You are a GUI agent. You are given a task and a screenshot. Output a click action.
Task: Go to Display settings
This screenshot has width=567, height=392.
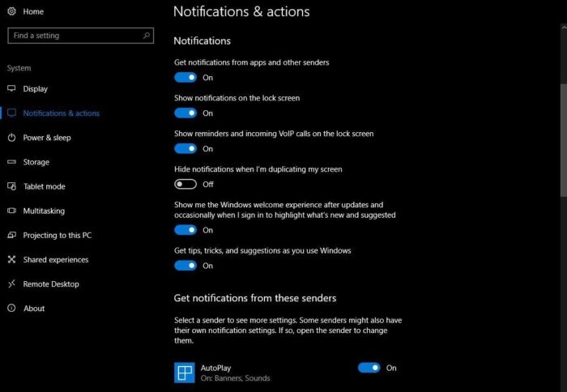tap(36, 88)
